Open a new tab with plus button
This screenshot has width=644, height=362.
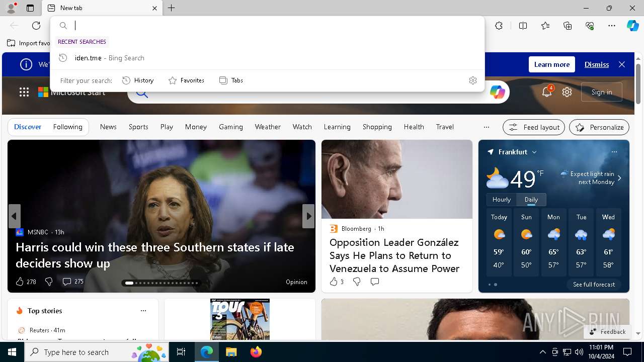pyautogui.click(x=172, y=8)
